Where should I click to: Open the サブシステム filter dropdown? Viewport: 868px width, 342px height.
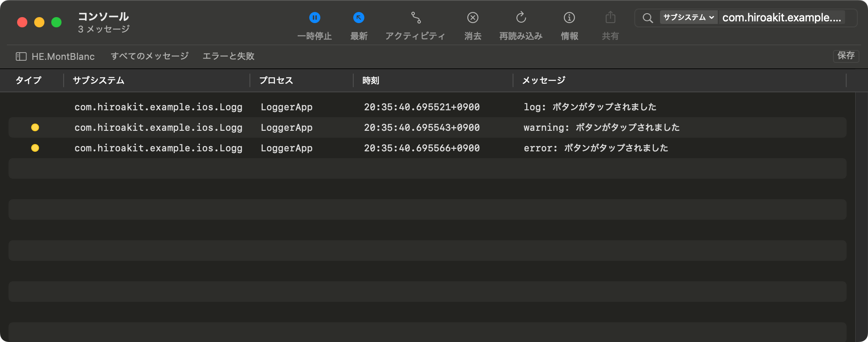pyautogui.click(x=688, y=18)
